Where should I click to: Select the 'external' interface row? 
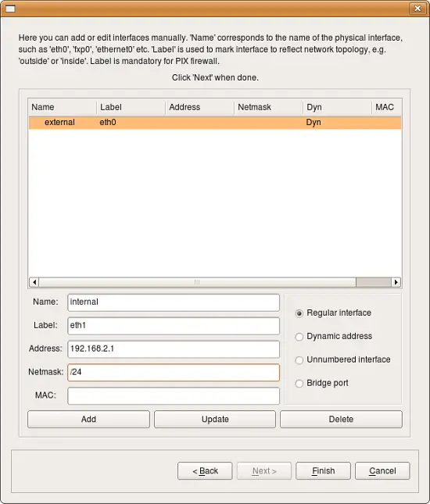[x=215, y=123]
